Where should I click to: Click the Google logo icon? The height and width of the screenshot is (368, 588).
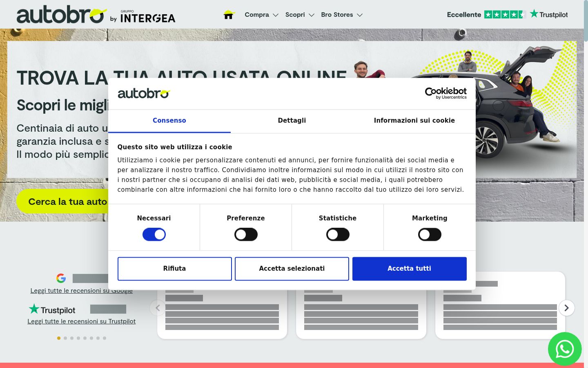pos(61,278)
